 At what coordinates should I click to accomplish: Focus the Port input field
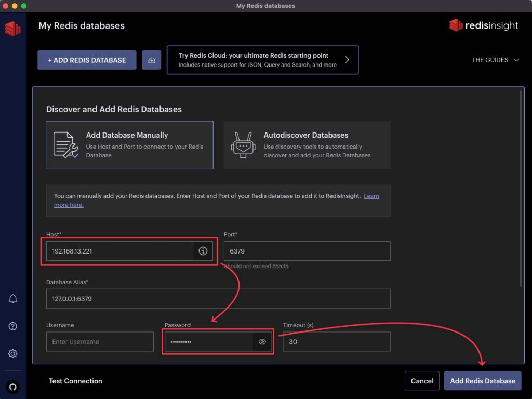(307, 251)
